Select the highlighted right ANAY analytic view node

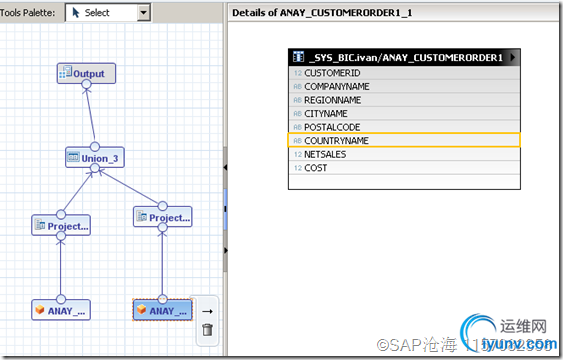click(163, 310)
